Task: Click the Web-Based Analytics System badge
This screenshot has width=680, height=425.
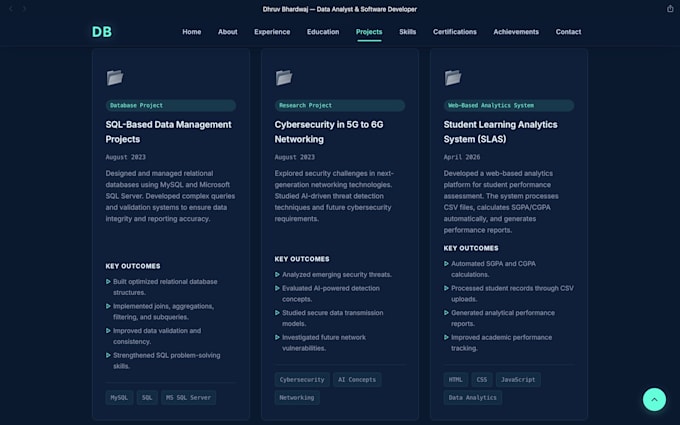Action: 509,105
